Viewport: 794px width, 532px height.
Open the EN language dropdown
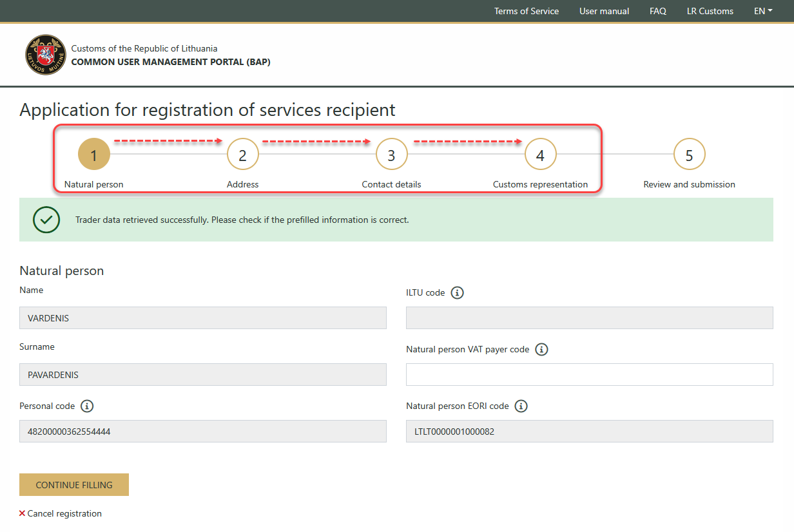tap(762, 11)
